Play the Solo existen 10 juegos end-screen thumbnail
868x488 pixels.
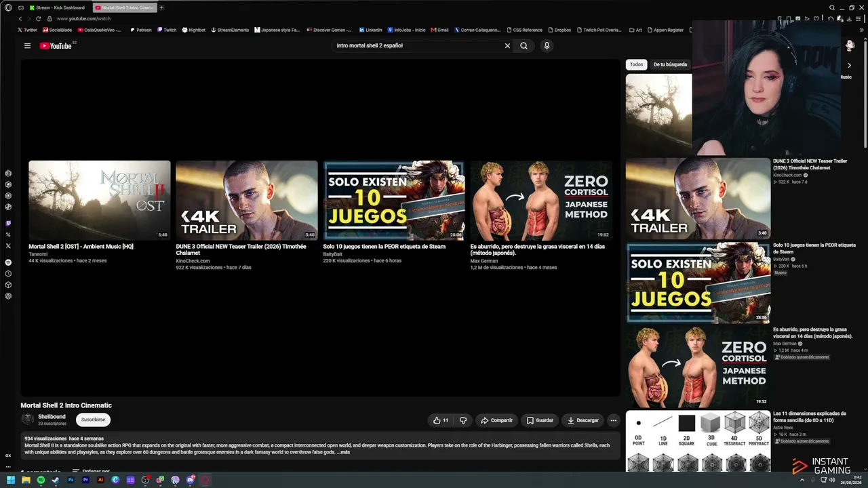[394, 200]
